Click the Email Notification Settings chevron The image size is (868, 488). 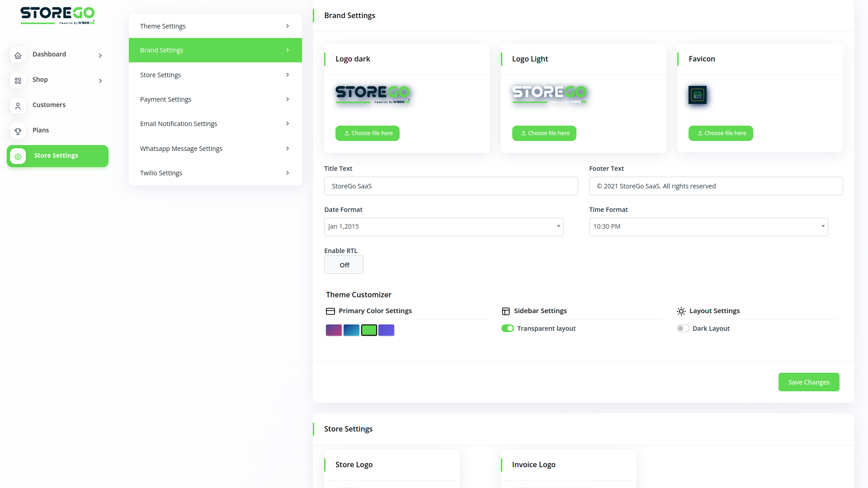pyautogui.click(x=288, y=124)
